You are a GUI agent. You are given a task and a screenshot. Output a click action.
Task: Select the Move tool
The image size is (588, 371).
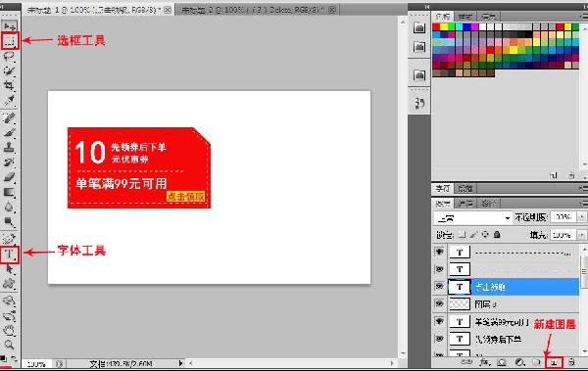click(9, 25)
